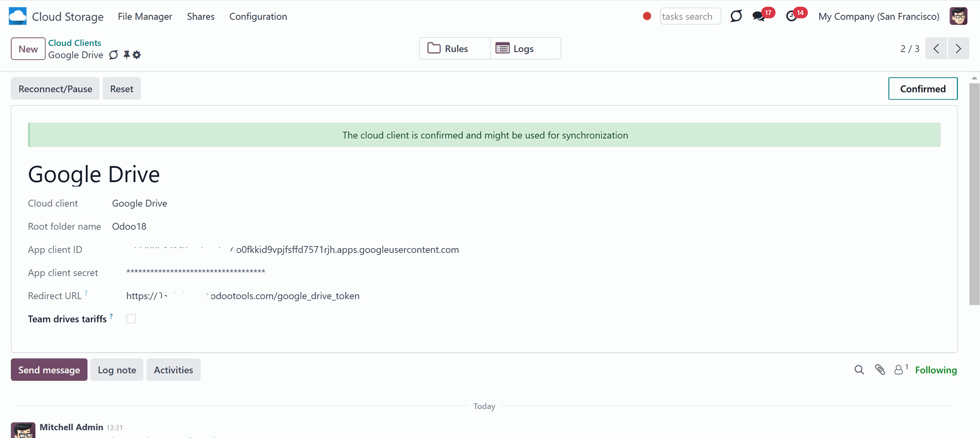Image resolution: width=980 pixels, height=438 pixels.
Task: Open the Shares menu
Action: pyautogui.click(x=201, y=16)
